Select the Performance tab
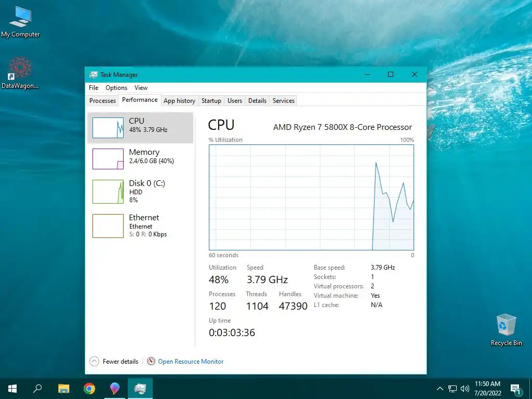Viewport: 532px width, 399px height. pyautogui.click(x=140, y=100)
